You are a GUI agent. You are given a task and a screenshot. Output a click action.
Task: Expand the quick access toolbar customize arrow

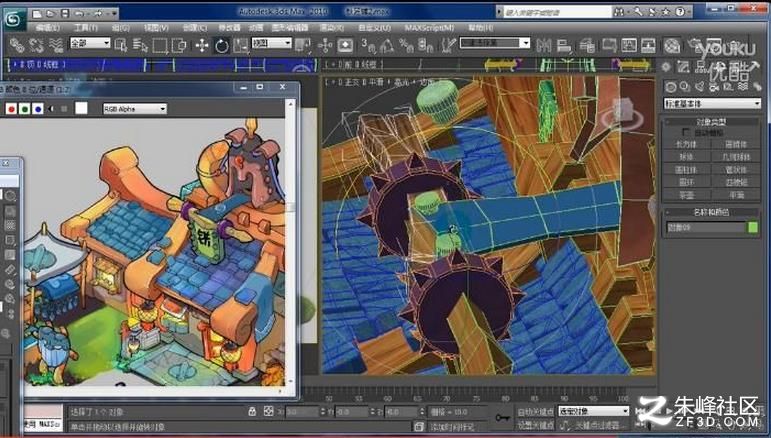pyautogui.click(x=114, y=14)
